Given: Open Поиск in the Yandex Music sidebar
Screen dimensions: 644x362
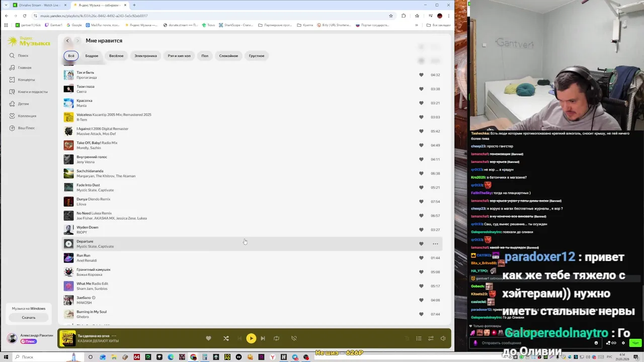Looking at the screenshot, I should click(20, 56).
